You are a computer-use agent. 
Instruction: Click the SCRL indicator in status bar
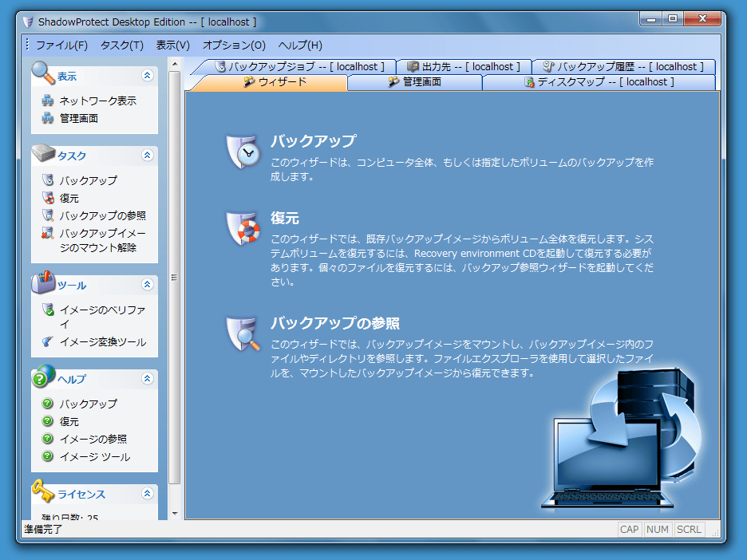coord(689,530)
